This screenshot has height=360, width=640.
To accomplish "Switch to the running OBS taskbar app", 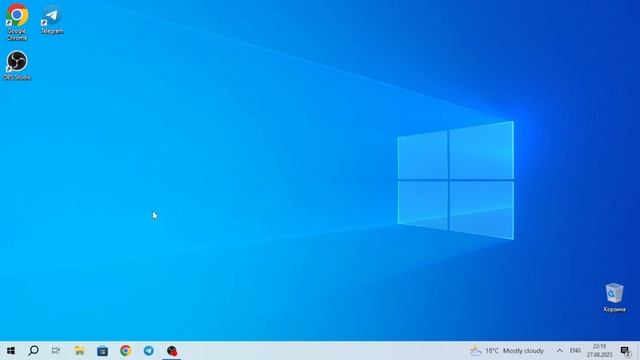I will [172, 351].
